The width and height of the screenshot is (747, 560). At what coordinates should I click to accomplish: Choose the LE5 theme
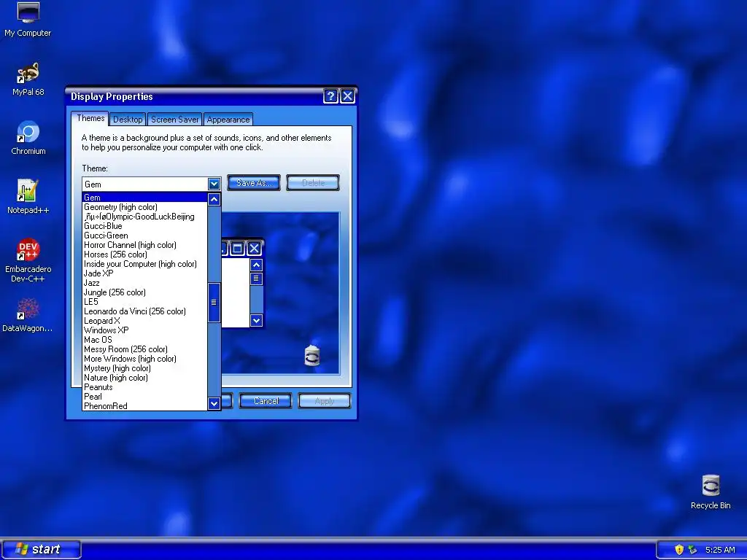[145, 302]
